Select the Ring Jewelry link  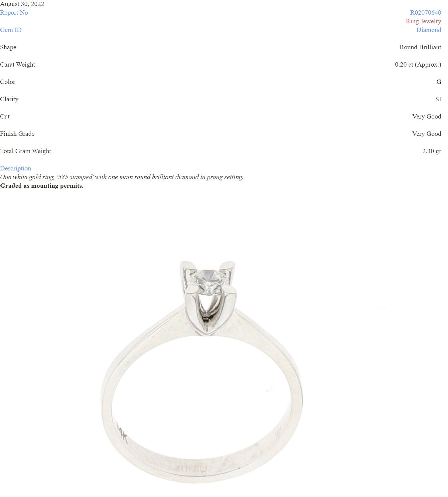click(423, 21)
